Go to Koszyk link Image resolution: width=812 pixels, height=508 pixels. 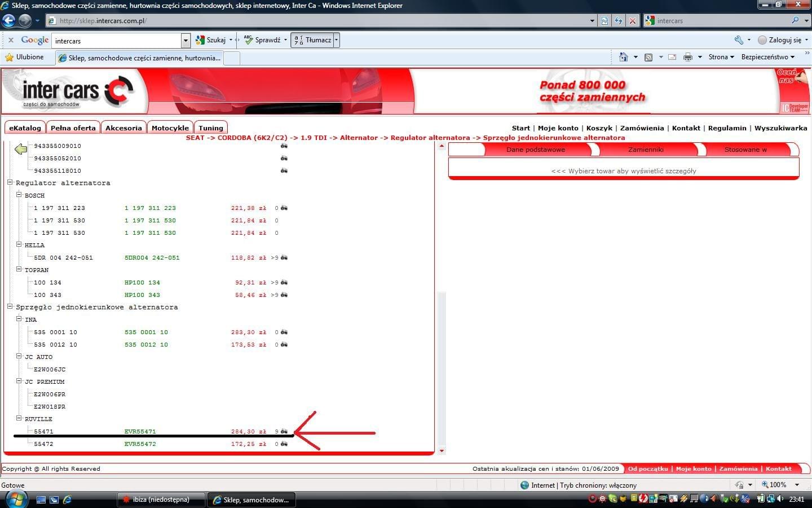click(x=599, y=128)
